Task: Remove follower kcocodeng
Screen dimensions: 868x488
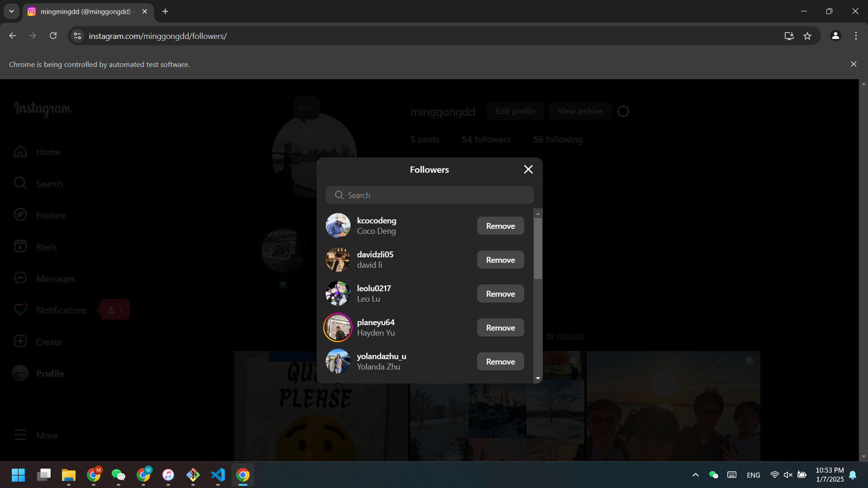Action: 500,226
